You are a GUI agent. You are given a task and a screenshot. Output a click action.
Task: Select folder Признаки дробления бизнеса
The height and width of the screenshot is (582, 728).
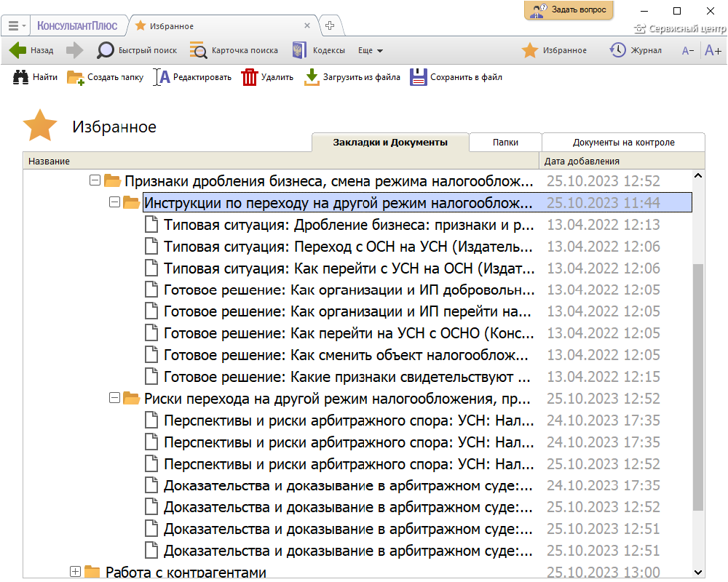[x=329, y=181]
